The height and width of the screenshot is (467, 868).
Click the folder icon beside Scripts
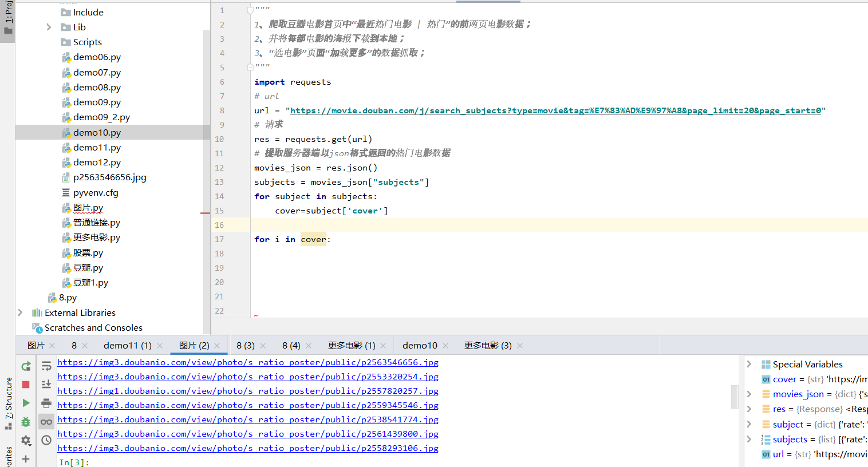(x=66, y=42)
